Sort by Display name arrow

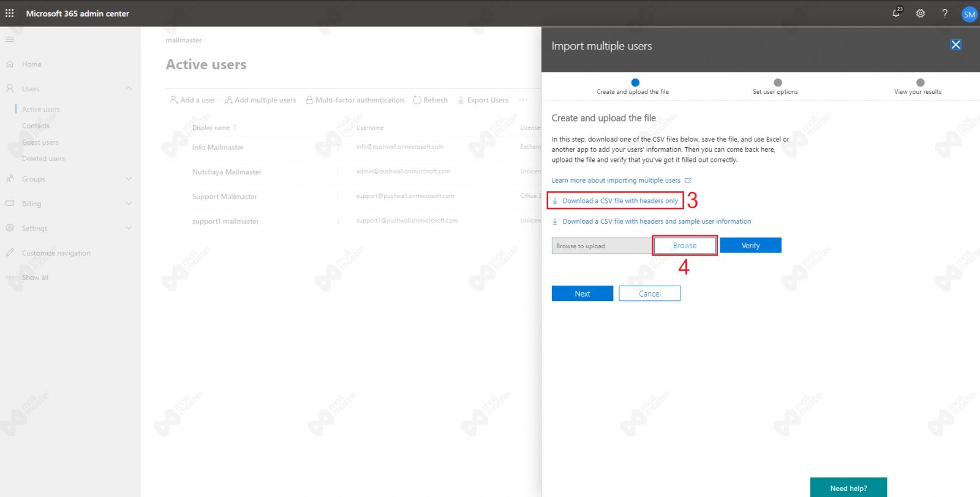tap(235, 127)
